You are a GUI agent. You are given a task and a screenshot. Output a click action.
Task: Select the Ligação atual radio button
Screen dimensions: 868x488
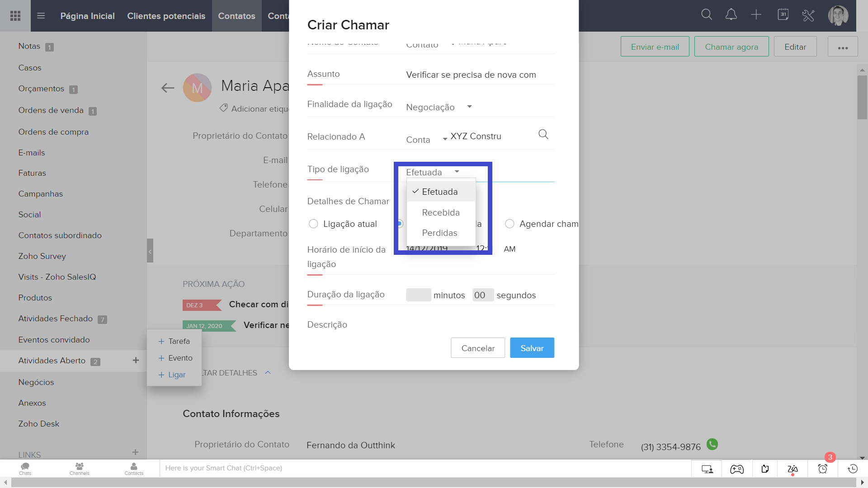(x=313, y=224)
